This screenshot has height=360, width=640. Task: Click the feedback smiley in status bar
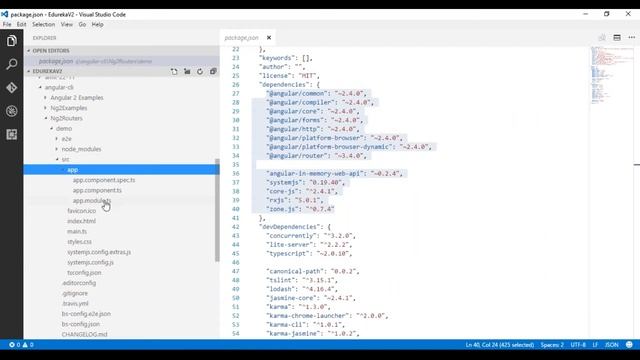point(629,345)
